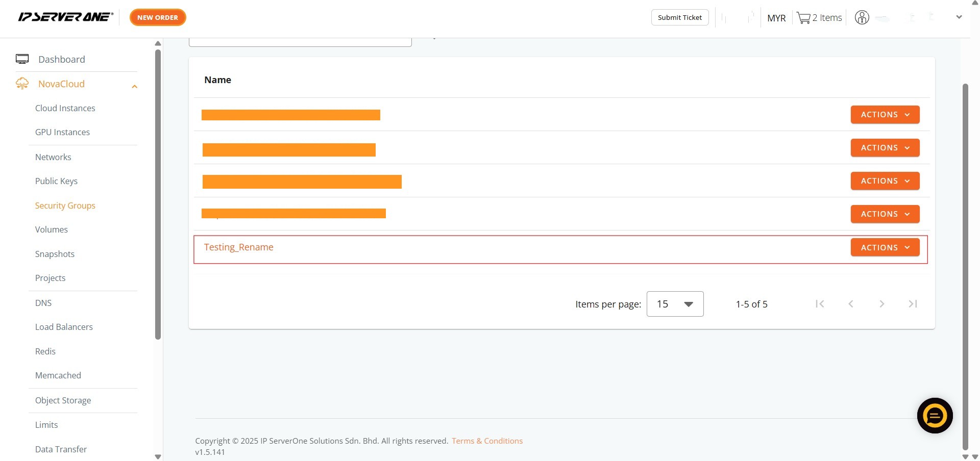
Task: Open the live chat bubble
Action: pos(935,416)
